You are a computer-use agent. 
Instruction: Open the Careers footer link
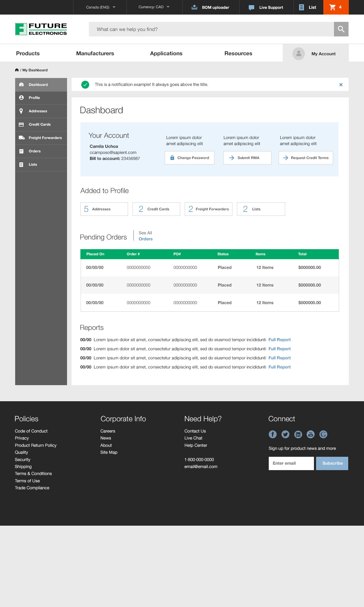pos(108,431)
